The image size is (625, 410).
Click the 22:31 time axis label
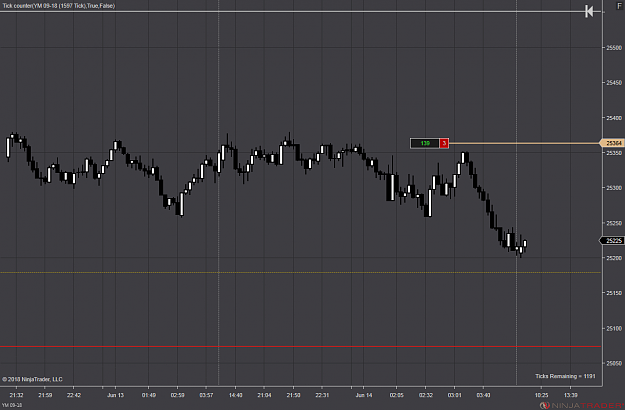322,395
